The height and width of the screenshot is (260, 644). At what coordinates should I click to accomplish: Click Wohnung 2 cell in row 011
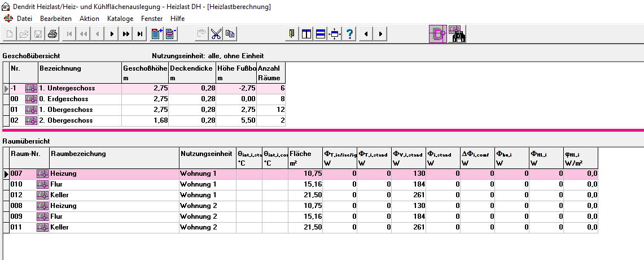208,227
